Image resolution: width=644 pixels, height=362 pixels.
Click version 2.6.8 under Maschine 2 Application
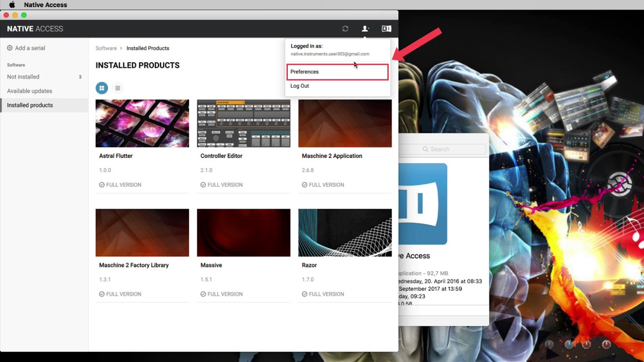click(x=308, y=170)
